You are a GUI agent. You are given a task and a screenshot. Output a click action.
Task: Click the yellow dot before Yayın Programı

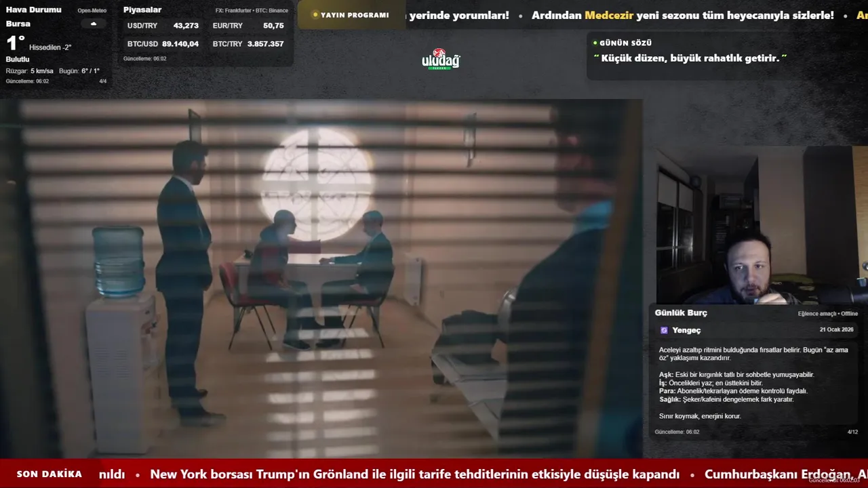pos(315,15)
